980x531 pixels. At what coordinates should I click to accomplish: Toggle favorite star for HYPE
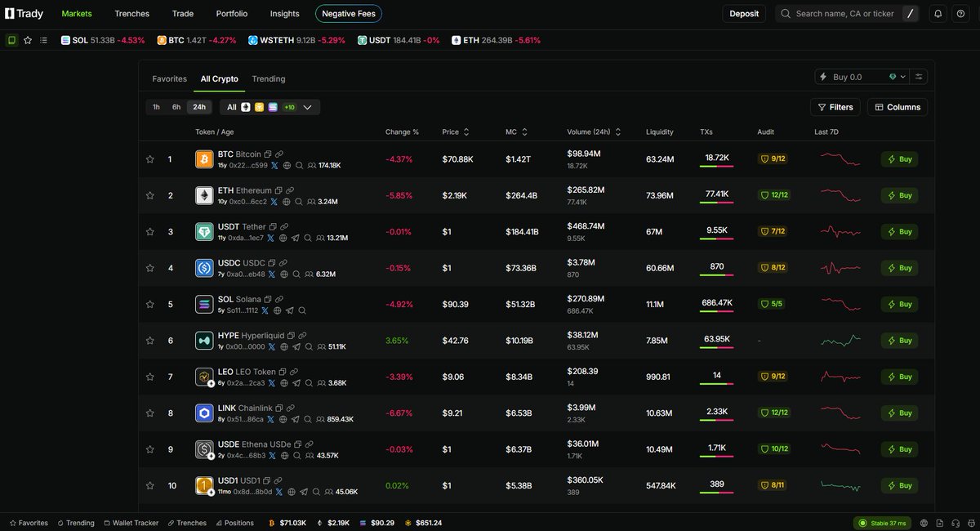point(150,340)
